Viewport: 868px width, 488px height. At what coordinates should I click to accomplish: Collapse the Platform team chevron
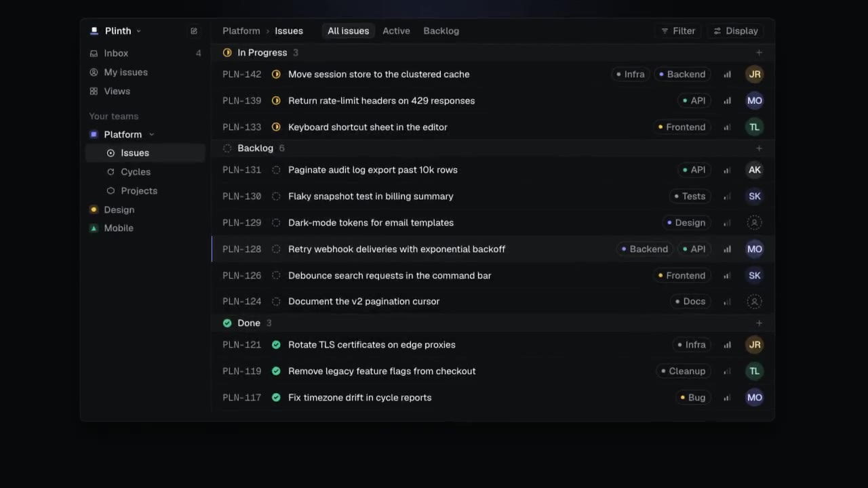[151, 135]
